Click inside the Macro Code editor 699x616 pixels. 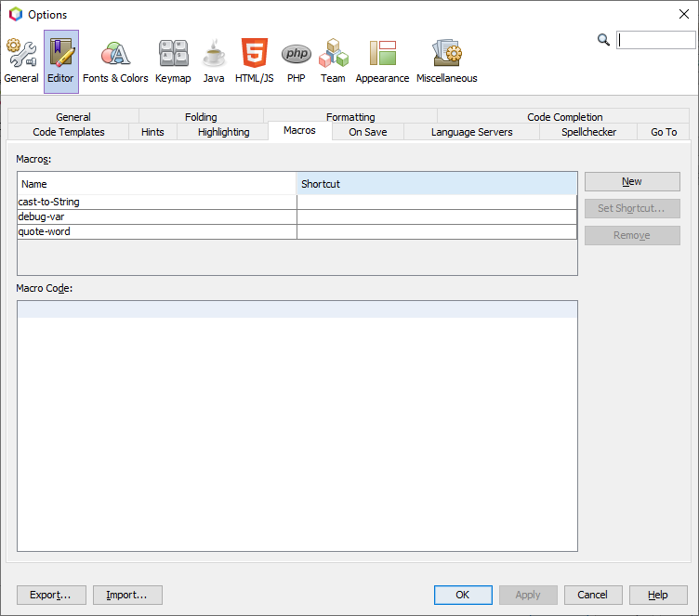tap(297, 427)
